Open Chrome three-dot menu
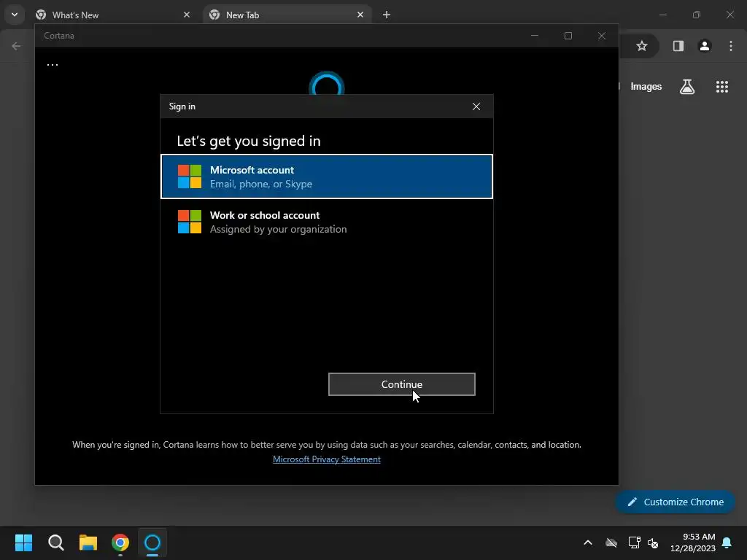This screenshot has height=560, width=747. tap(730, 46)
